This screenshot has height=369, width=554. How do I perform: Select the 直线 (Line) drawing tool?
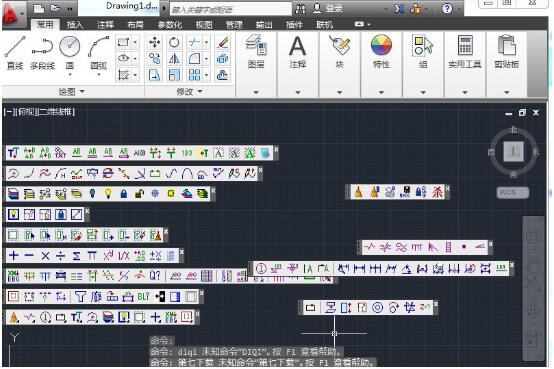[15, 53]
